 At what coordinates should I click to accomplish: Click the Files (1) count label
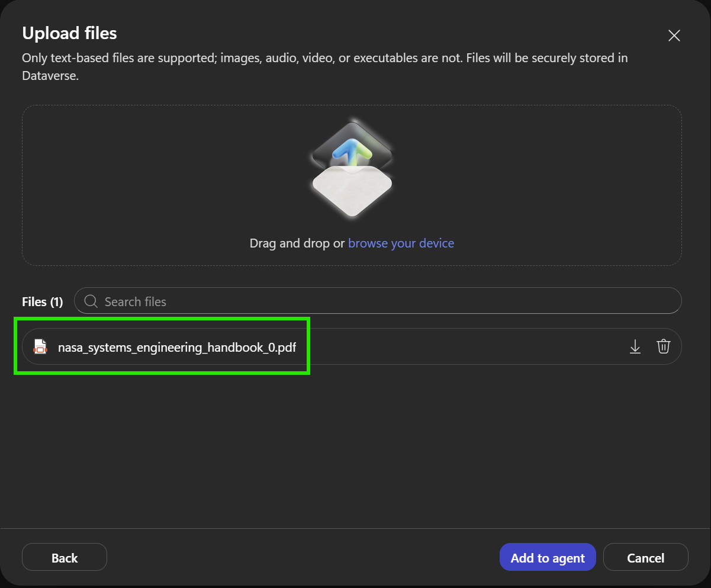coord(42,302)
